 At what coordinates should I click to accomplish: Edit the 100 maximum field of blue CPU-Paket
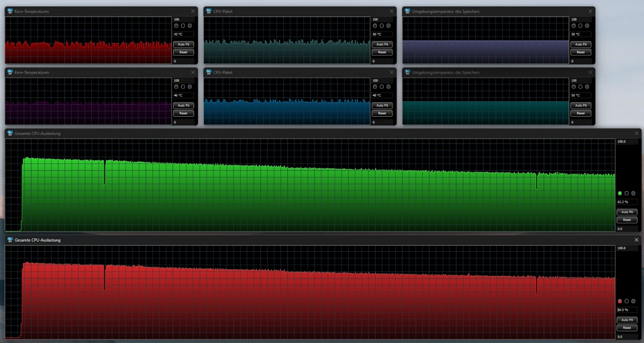[382, 81]
